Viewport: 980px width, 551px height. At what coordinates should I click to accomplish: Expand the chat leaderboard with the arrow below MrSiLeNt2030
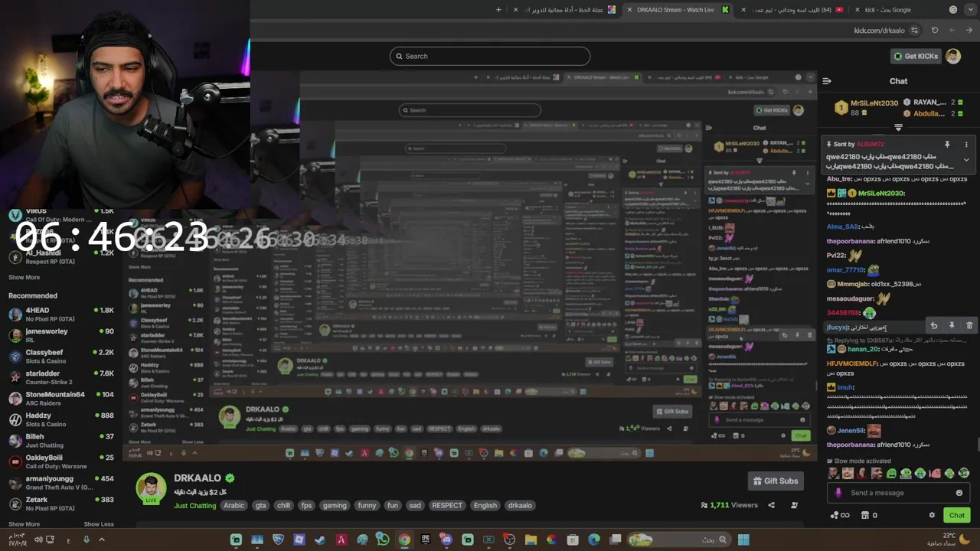[x=899, y=128]
